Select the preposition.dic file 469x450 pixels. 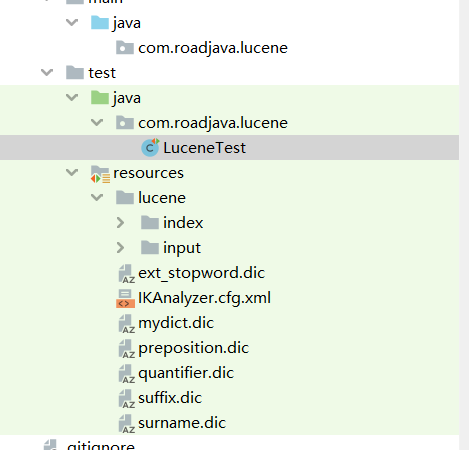click(193, 348)
